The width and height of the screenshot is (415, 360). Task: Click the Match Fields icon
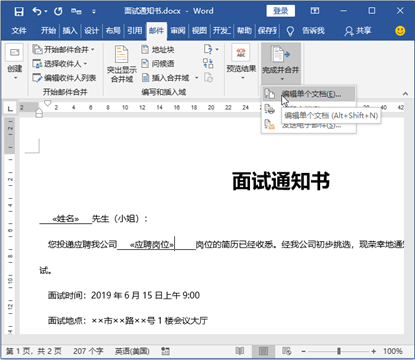pos(208,63)
